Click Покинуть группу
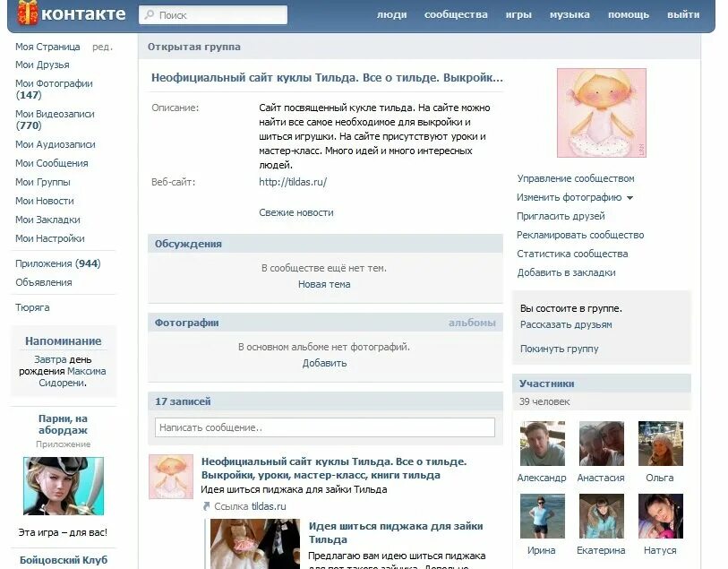Image resolution: width=728 pixels, height=569 pixels. [559, 349]
